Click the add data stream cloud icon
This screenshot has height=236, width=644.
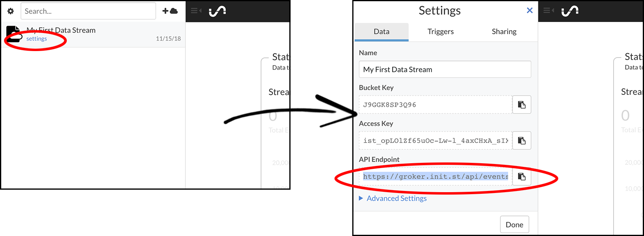point(170,11)
